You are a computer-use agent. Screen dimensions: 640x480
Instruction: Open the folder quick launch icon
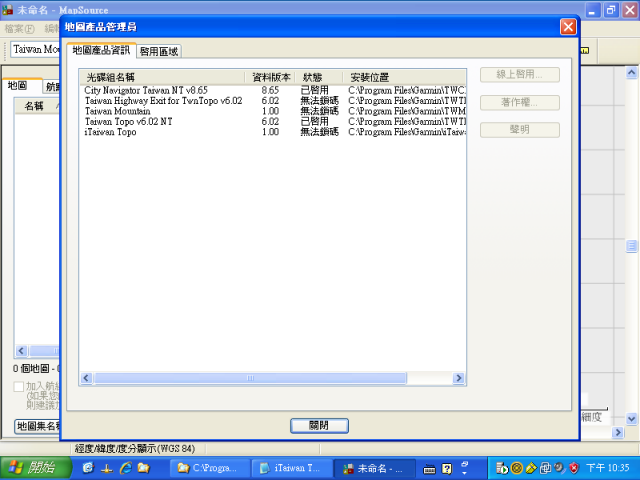tap(144, 468)
